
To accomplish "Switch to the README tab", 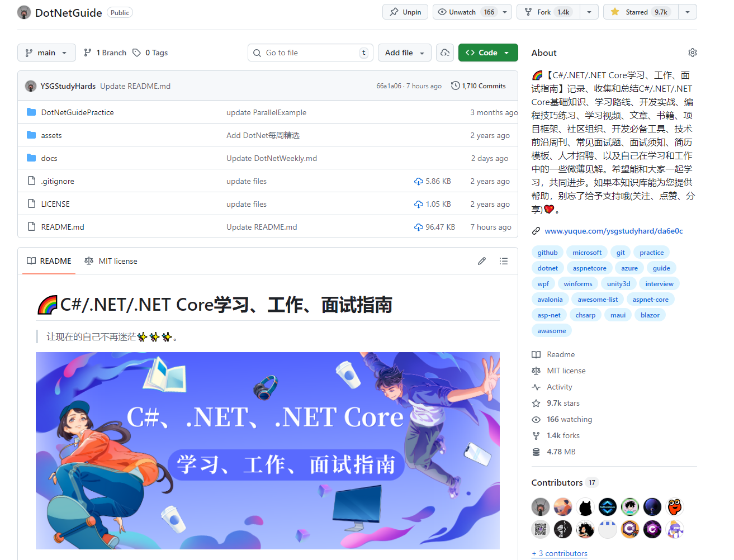I will [x=49, y=261].
